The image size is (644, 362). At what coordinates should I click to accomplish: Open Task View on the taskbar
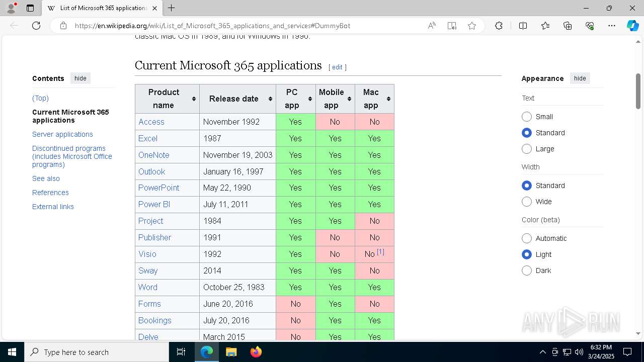181,352
